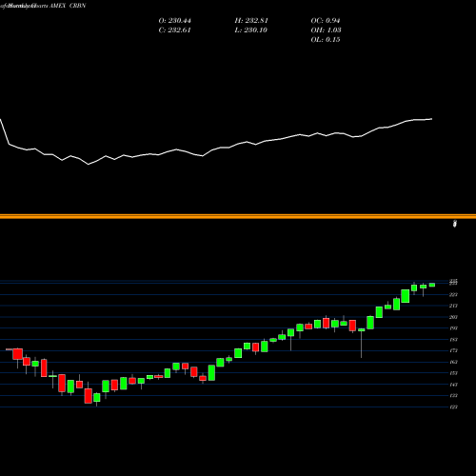Click the CRBN ticker symbol in the header
476x476 pixels.
click(77, 6)
